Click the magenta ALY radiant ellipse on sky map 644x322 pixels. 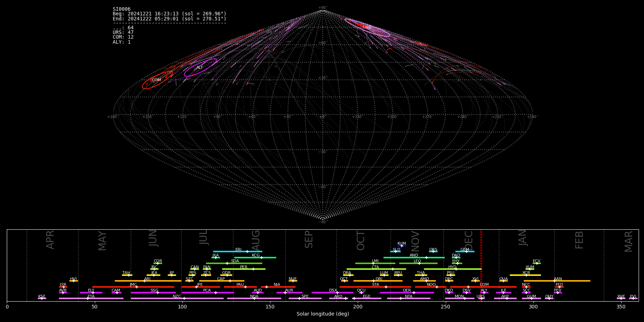200,68
